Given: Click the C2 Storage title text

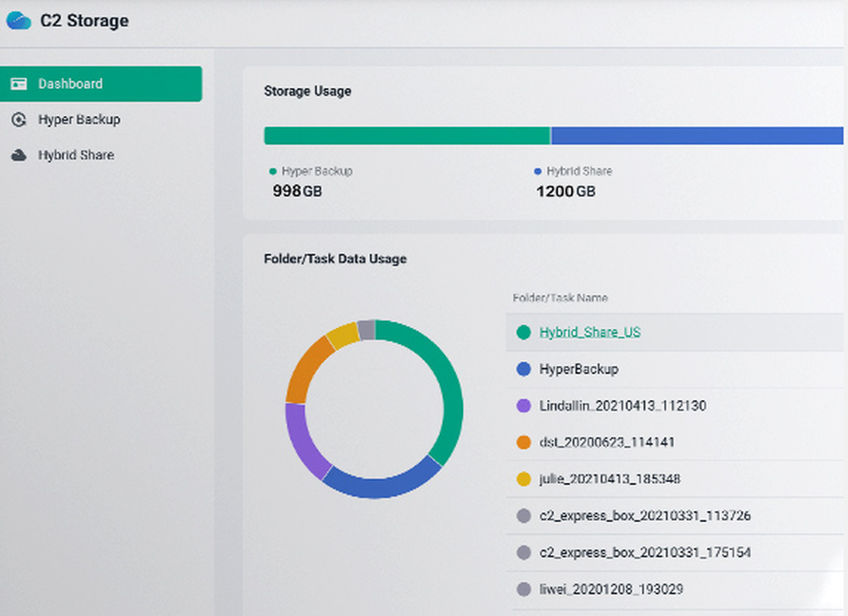Looking at the screenshot, I should tap(84, 20).
